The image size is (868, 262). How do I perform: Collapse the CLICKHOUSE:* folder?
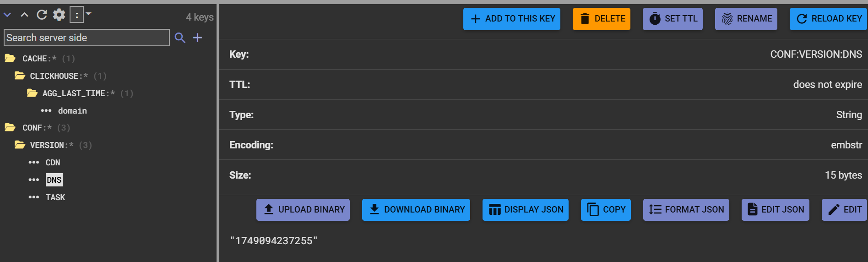click(20, 76)
